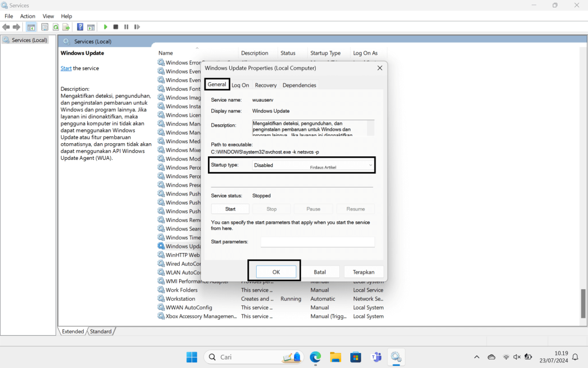Screen dimensions: 588x368
Task: Click the taskbar search box labeled Cari
Action: tap(255, 357)
